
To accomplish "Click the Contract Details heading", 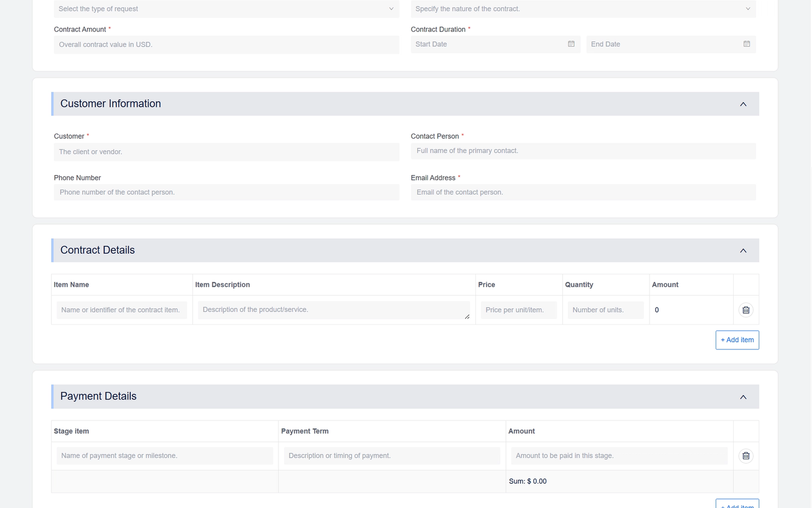I will tap(98, 250).
